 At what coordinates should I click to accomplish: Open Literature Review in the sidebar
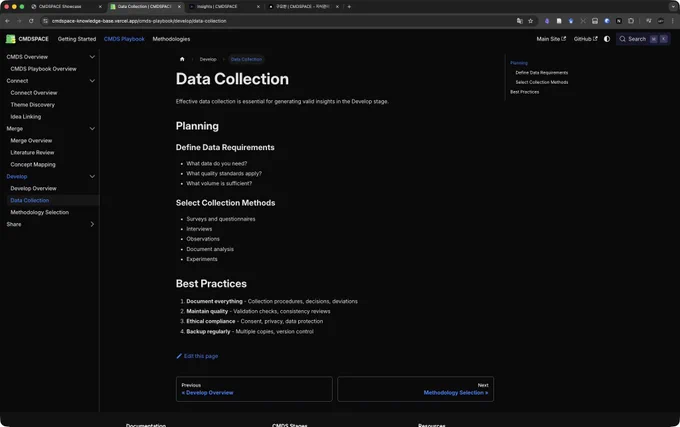coord(33,153)
